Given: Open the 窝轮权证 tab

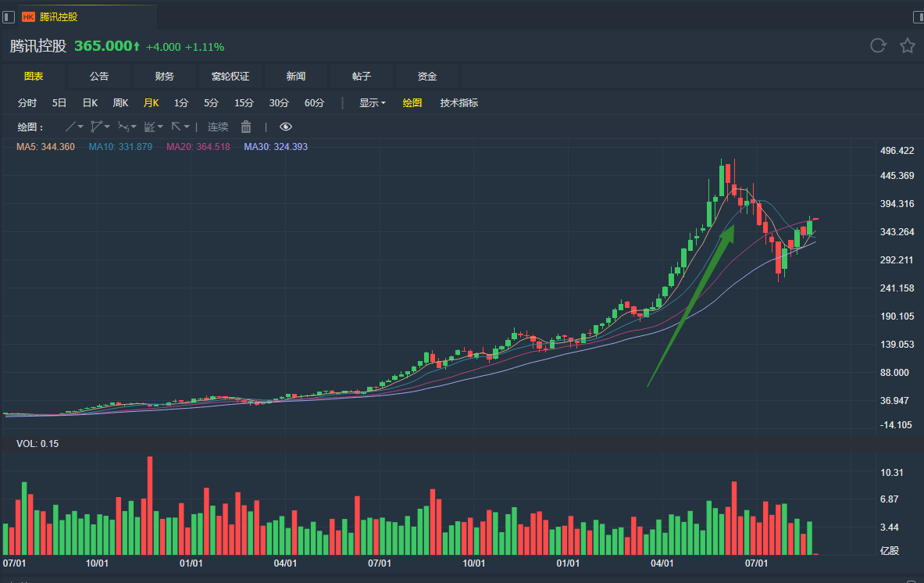Looking at the screenshot, I should [x=230, y=77].
